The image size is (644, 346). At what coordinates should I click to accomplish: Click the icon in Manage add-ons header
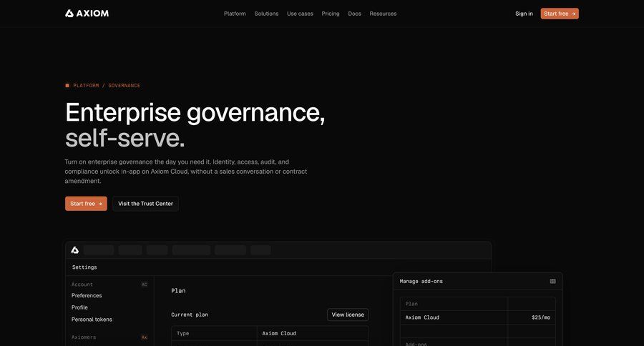tap(553, 281)
